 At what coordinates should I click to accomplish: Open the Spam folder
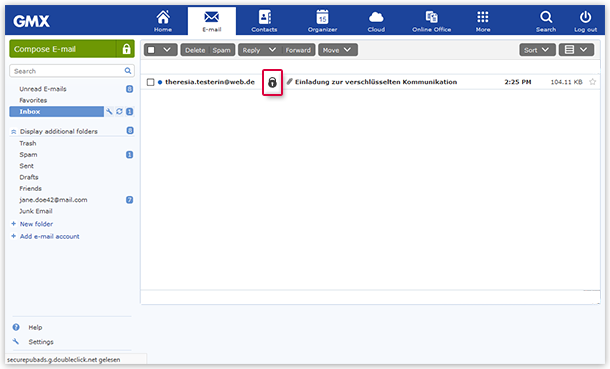28,154
